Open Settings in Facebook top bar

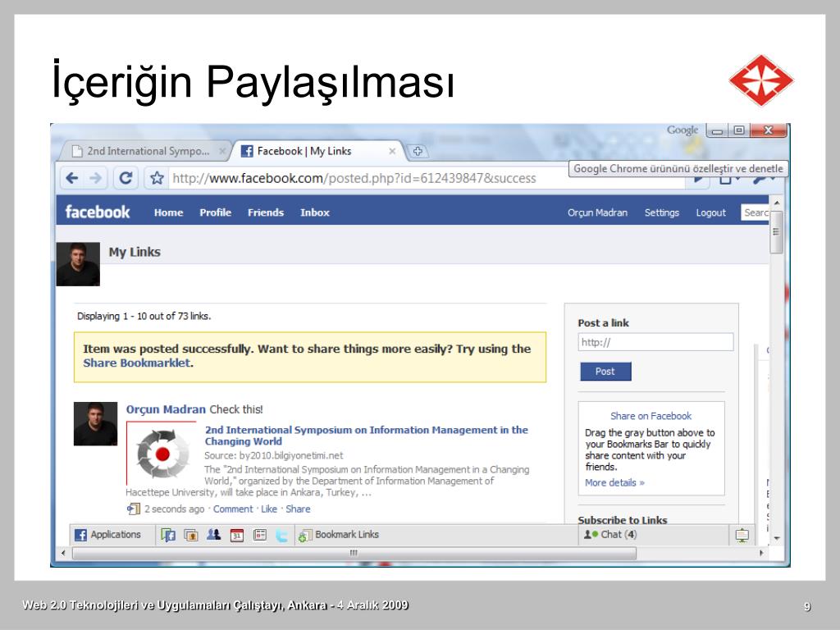[662, 212]
